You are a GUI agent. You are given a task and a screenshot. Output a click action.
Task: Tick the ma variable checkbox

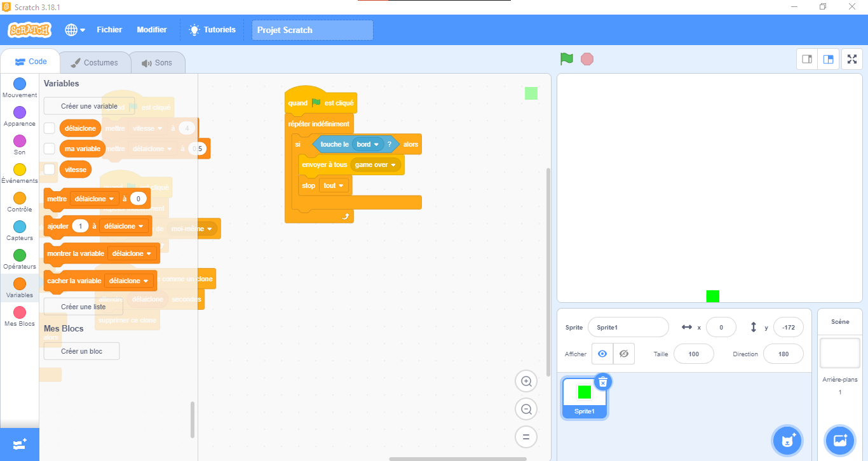[50, 149]
